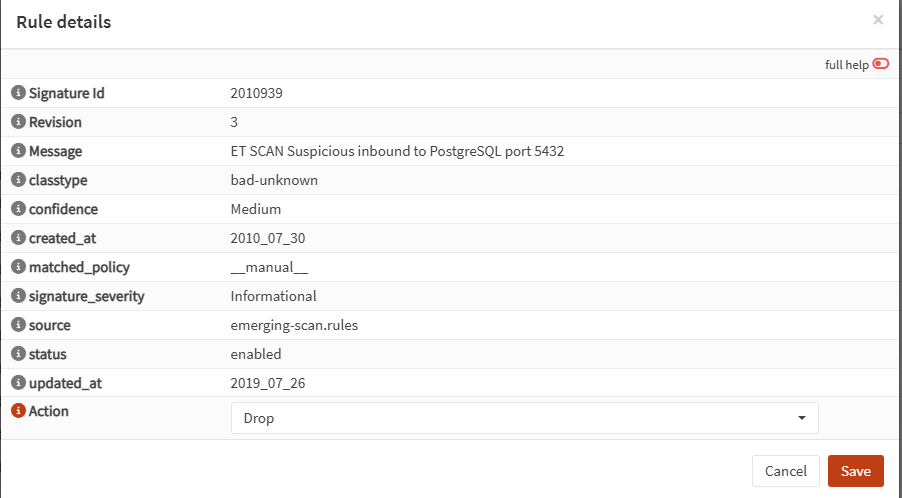
Task: Show help for signature_severity
Action: tap(18, 296)
